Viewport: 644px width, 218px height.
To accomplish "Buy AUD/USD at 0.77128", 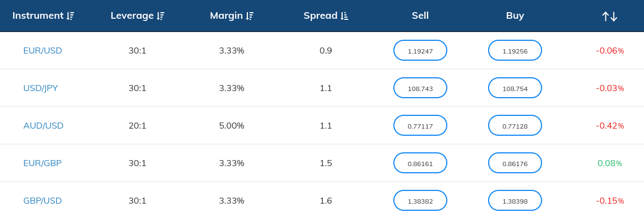I will coord(515,125).
